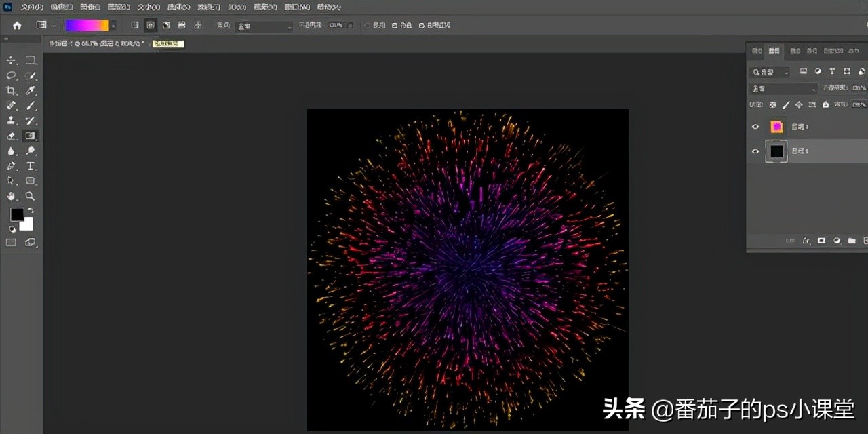Select the Zoom tool
This screenshot has width=868, height=434.
point(31,196)
